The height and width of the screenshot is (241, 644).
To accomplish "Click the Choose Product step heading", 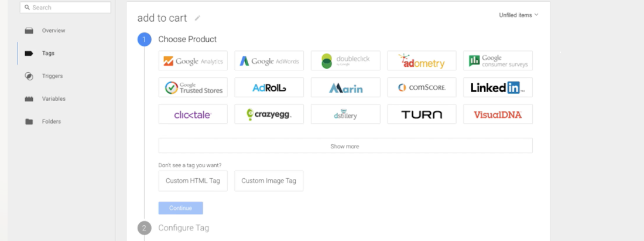I will (x=187, y=39).
